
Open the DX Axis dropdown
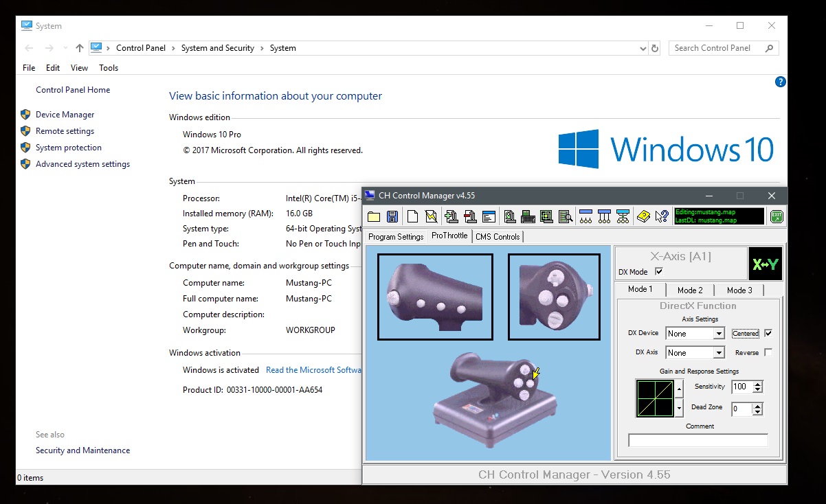[x=719, y=353]
